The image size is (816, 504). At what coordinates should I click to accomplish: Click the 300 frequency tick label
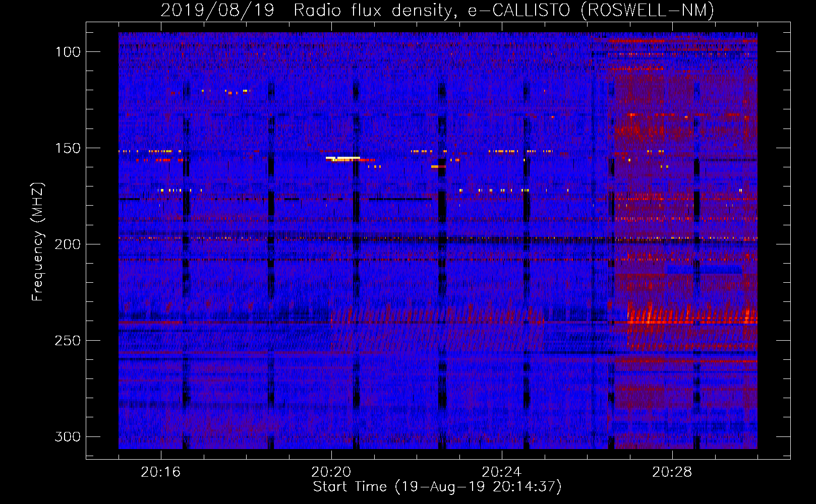(68, 436)
